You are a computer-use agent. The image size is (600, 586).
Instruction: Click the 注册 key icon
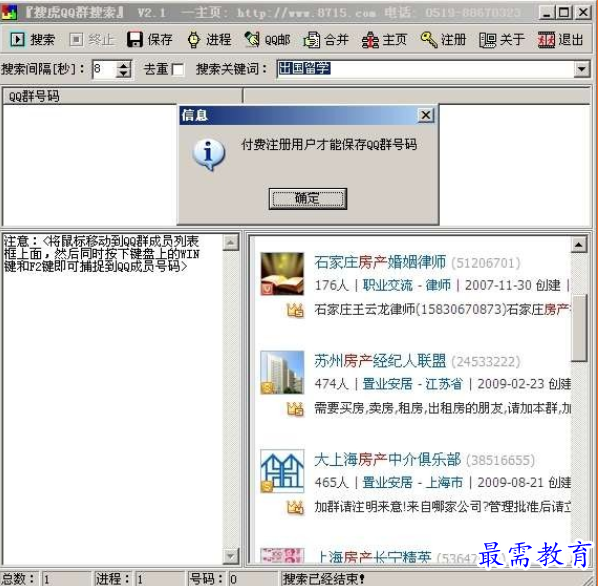coord(429,39)
